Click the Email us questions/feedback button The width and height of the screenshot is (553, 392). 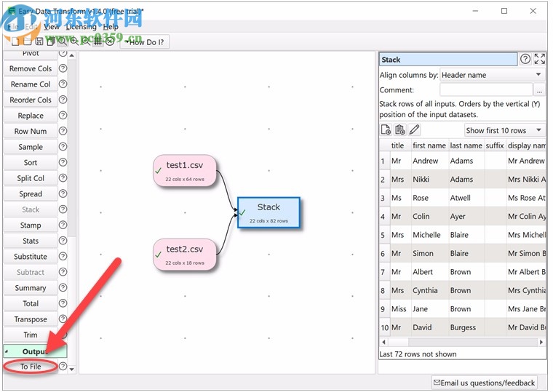pos(484,383)
